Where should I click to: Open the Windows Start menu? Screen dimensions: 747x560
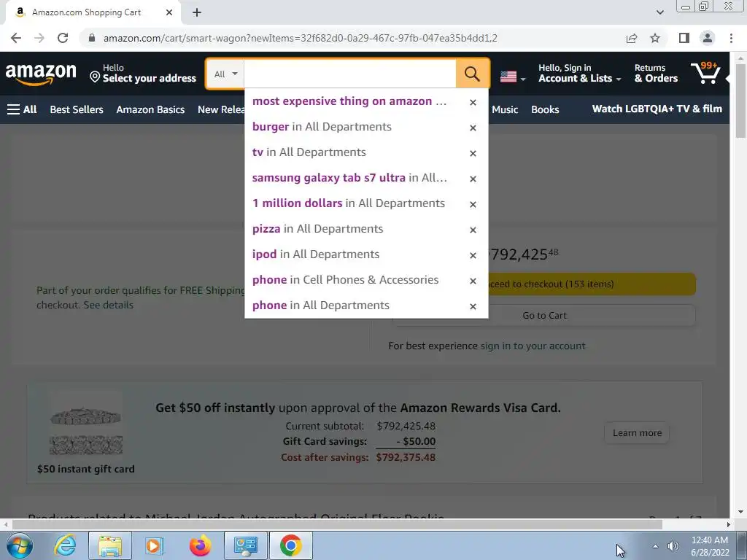[x=19, y=545]
